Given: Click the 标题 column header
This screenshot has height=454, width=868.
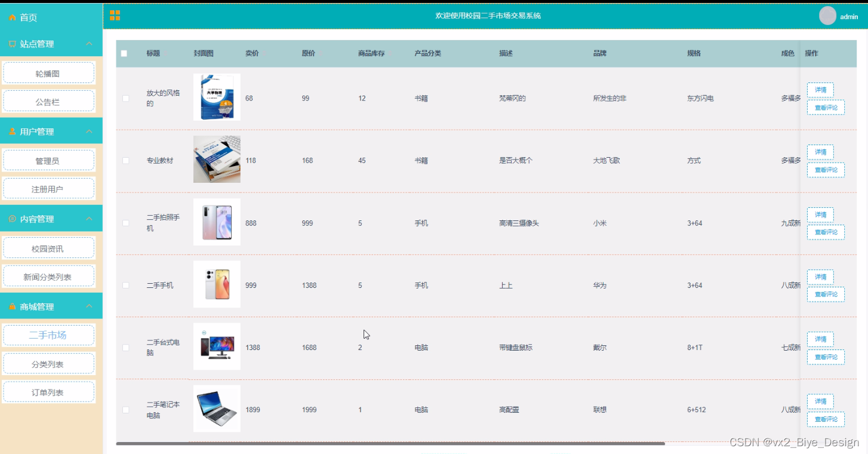Looking at the screenshot, I should 153,54.
